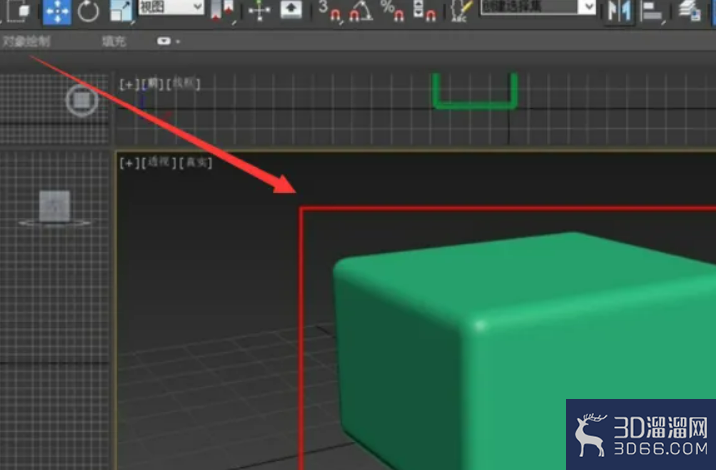Click the Mirror tool icon
Image resolution: width=716 pixels, height=470 pixels.
pyautogui.click(x=619, y=11)
